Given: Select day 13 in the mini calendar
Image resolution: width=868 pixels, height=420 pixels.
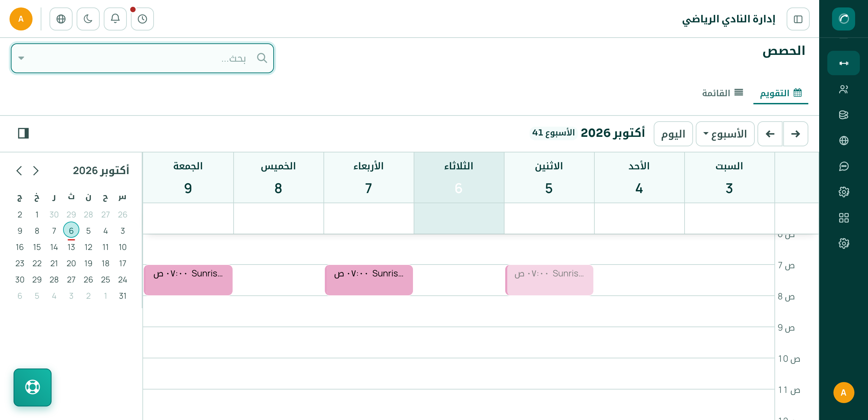Looking at the screenshot, I should (71, 247).
